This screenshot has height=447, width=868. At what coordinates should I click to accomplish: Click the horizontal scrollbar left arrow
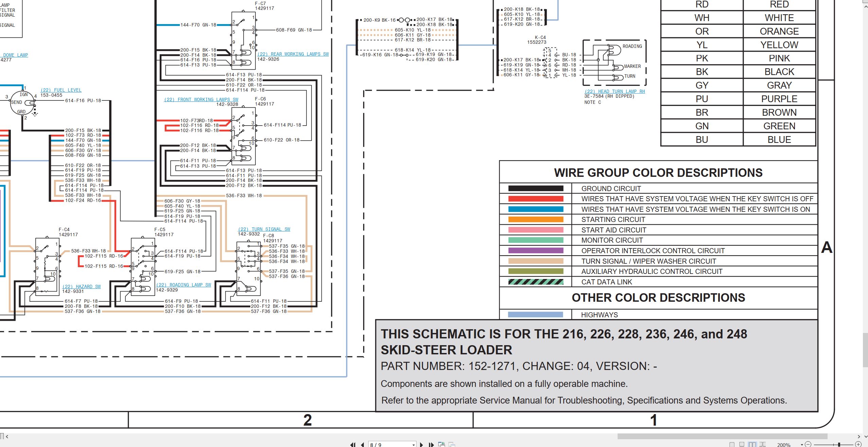click(7, 436)
